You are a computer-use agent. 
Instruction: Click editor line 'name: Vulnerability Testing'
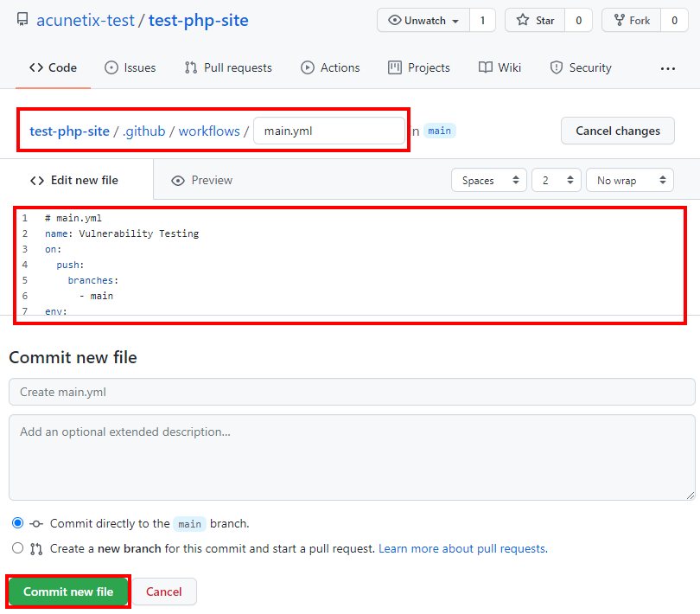coord(122,233)
